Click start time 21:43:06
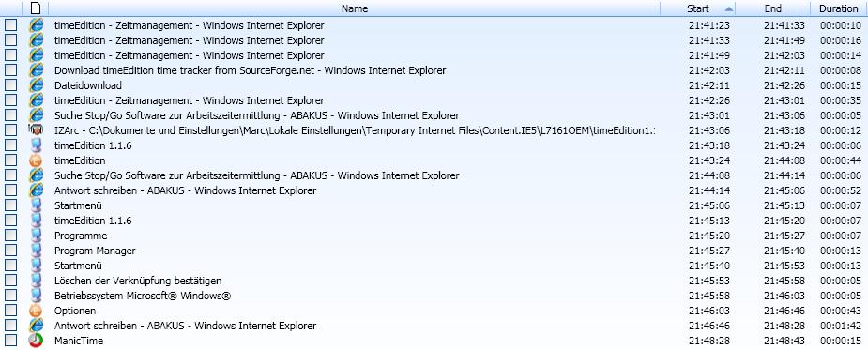The image size is (868, 350). click(x=709, y=130)
